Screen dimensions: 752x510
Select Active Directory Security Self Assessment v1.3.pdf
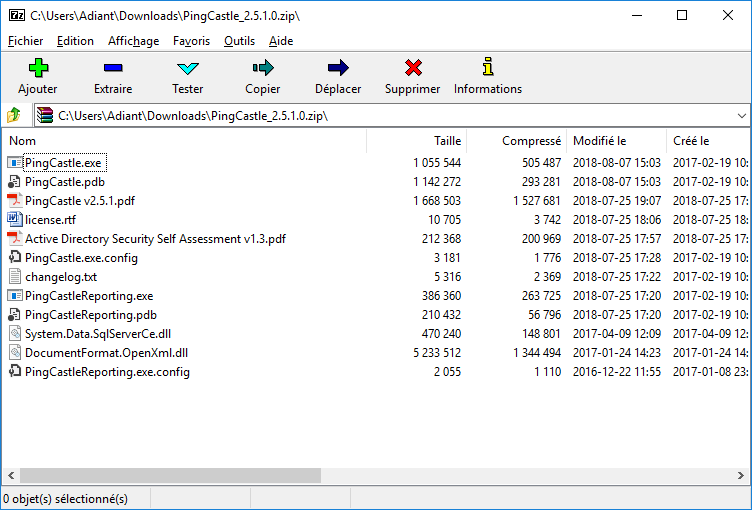(155, 238)
